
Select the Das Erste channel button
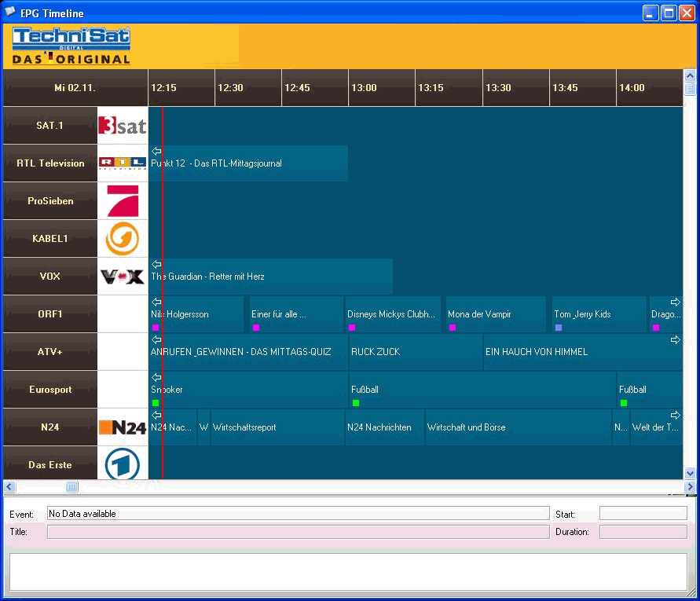(x=50, y=463)
